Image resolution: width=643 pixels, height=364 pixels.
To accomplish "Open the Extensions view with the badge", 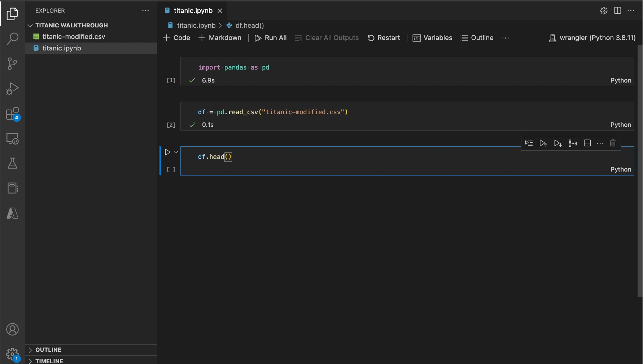I will 13,113.
